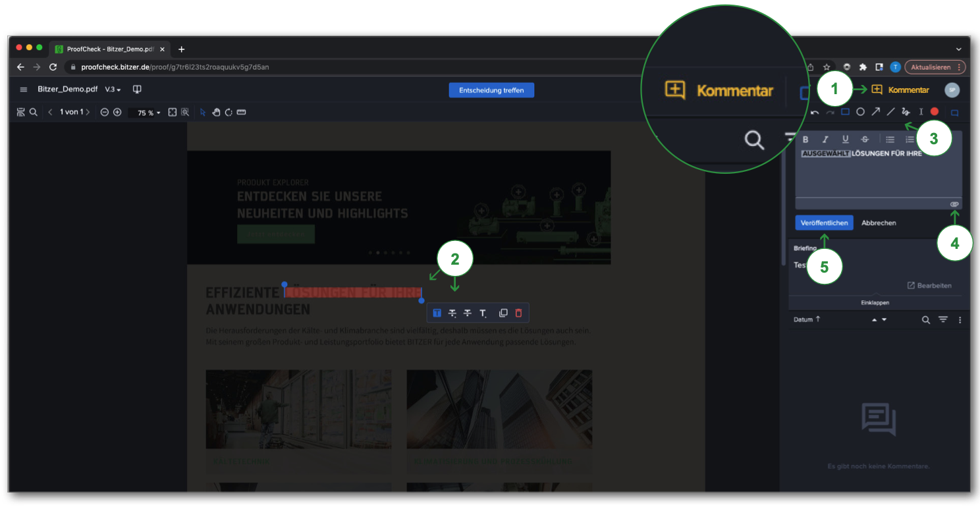Select the freehand scribble tool
The width and height of the screenshot is (980, 507).
click(906, 112)
